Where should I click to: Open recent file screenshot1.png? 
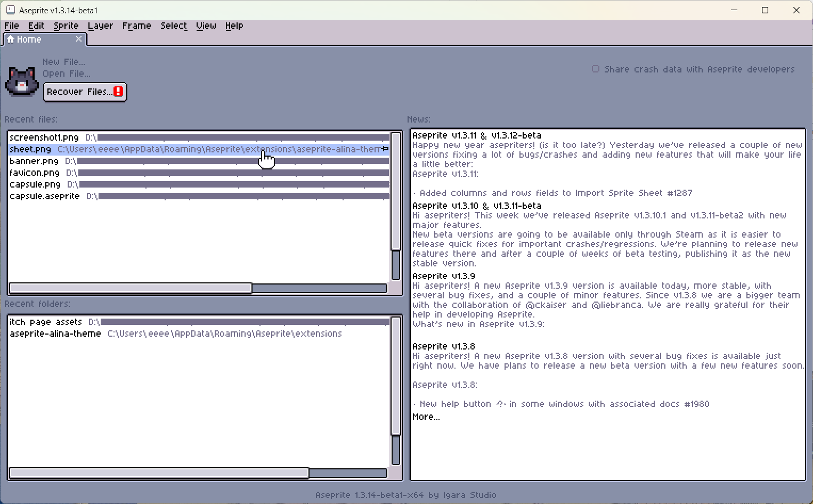pyautogui.click(x=199, y=137)
